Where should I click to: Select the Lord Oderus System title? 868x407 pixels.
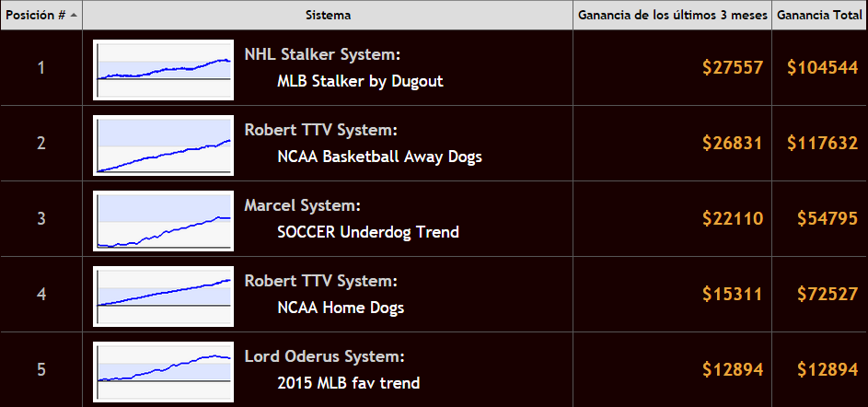[324, 356]
